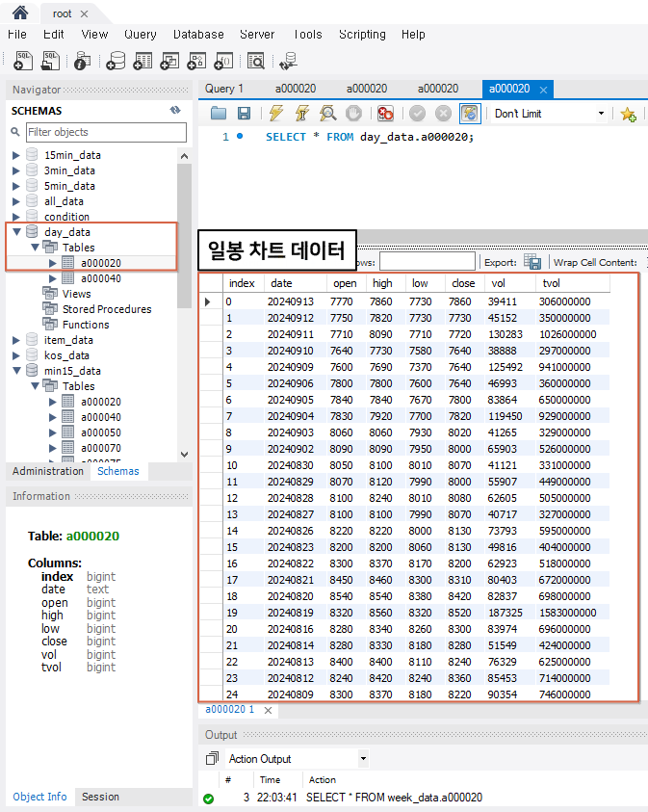Image resolution: width=648 pixels, height=812 pixels.
Task: Create a new schema icon
Action: [x=116, y=61]
